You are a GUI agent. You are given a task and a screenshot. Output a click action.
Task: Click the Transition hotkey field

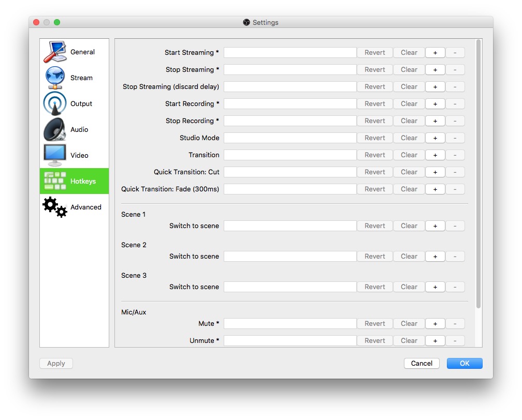click(290, 155)
